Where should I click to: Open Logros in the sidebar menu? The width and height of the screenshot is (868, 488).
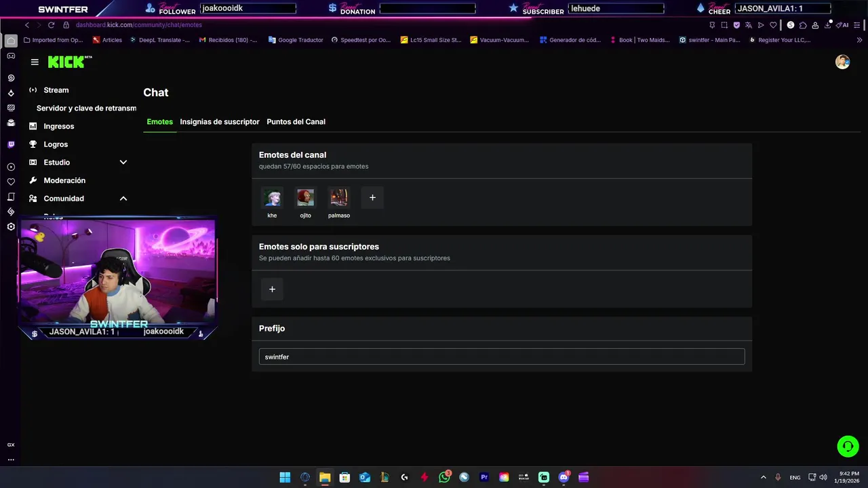pyautogui.click(x=56, y=144)
